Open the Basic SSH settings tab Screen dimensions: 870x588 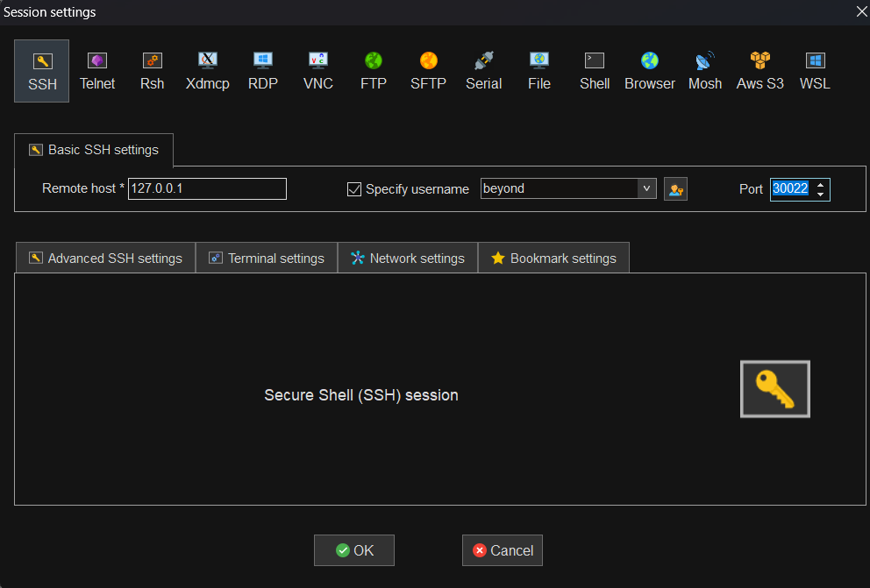coord(94,150)
